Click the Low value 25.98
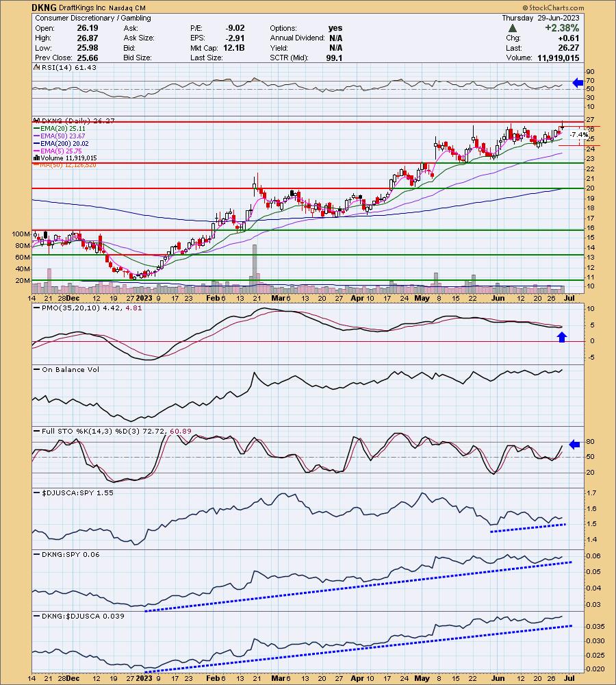The height and width of the screenshot is (685, 616). (x=88, y=48)
